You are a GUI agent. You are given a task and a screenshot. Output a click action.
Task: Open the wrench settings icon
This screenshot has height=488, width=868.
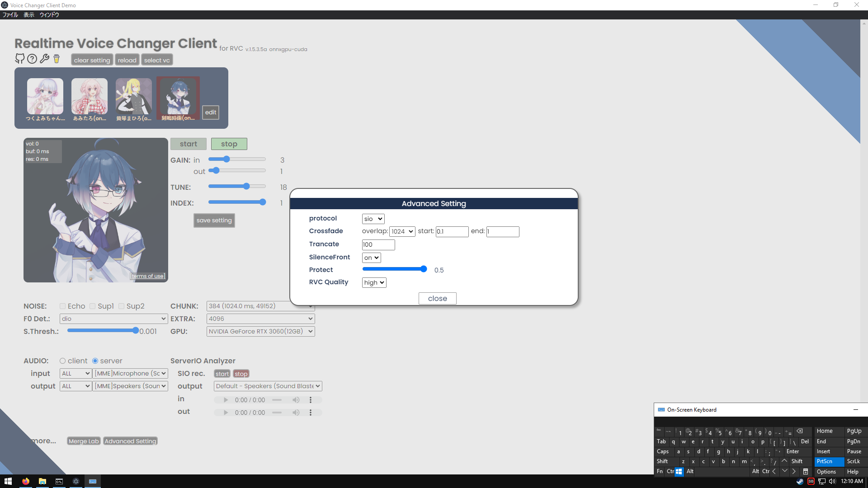[x=44, y=59]
